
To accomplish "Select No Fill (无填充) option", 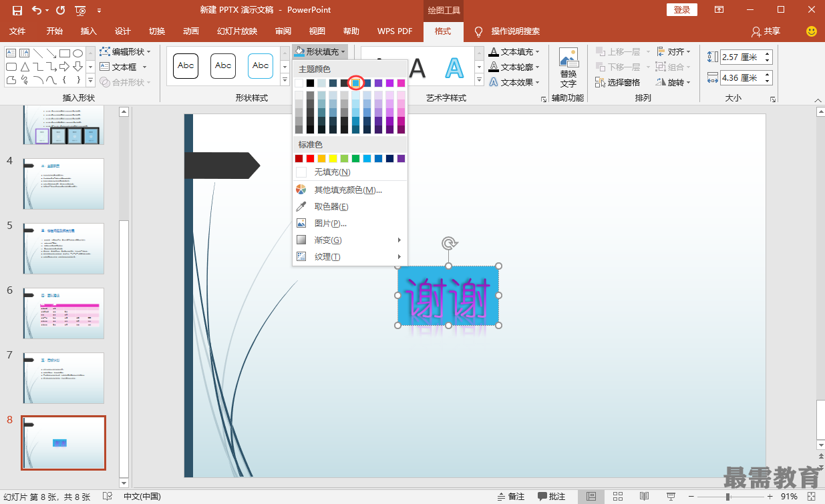I will 349,172.
